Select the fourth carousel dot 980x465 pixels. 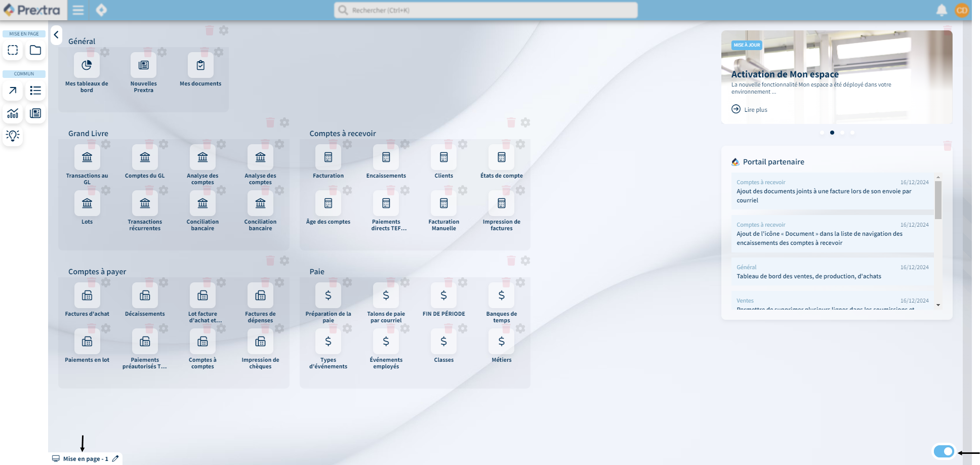pos(852,133)
